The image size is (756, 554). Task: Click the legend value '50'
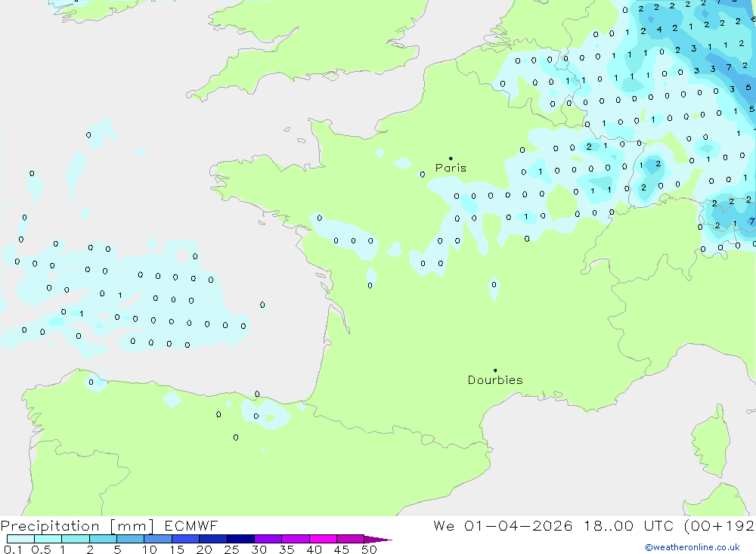(x=369, y=549)
